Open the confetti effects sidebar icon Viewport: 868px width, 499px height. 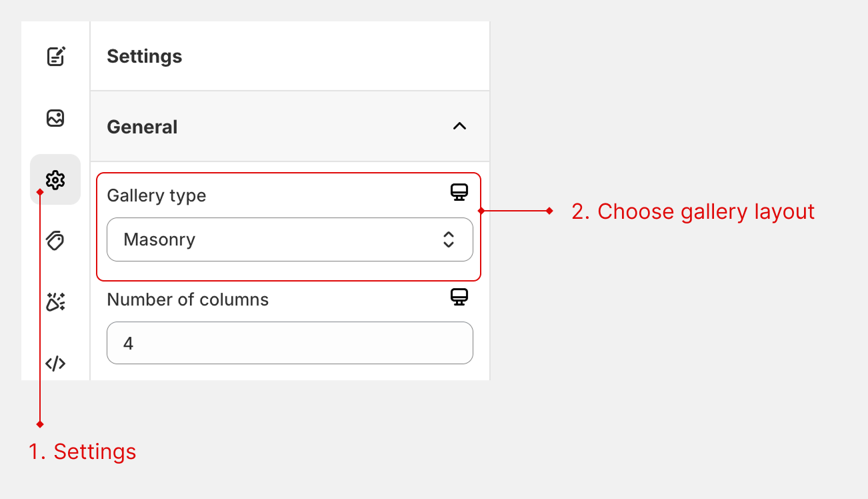click(55, 302)
